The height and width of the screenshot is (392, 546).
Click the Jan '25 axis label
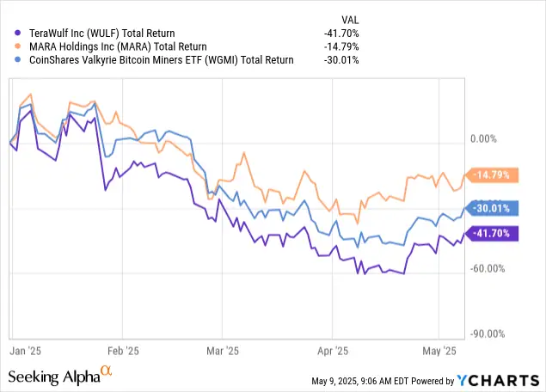[x=19, y=351]
